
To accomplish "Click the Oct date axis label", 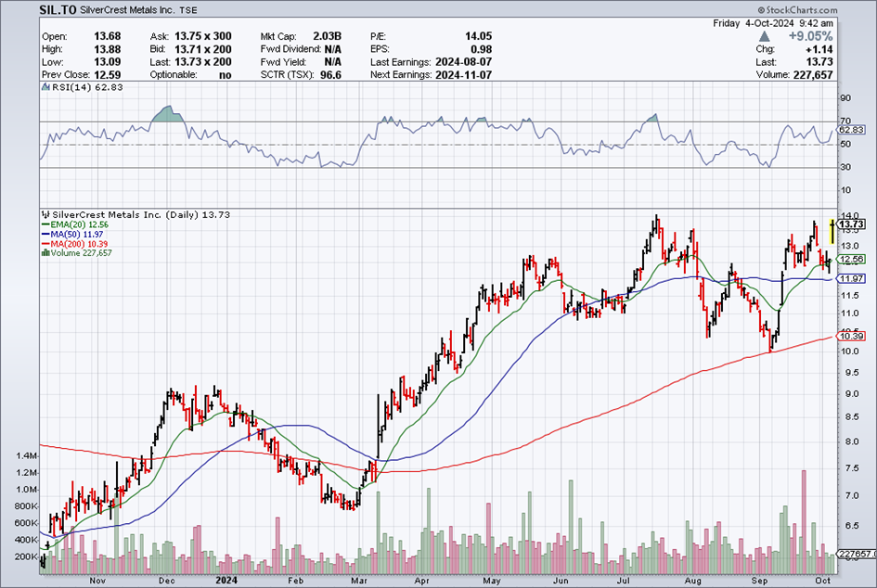I will pos(823,581).
